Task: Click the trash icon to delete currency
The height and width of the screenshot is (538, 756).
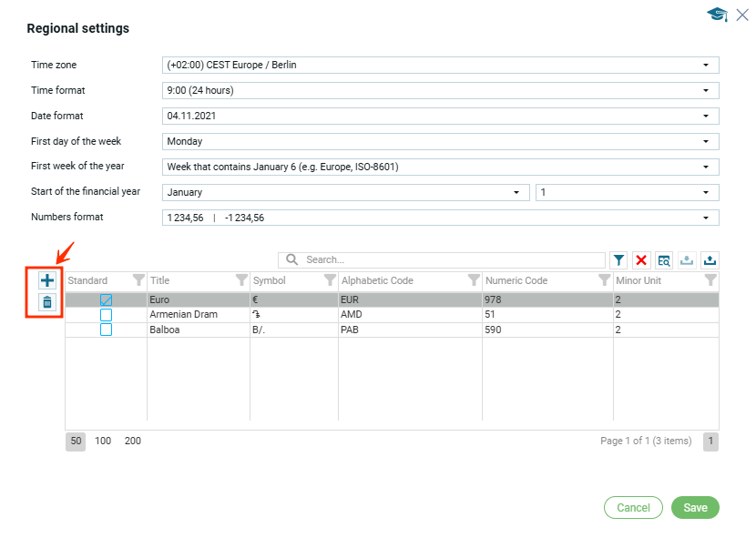Action: pos(47,302)
